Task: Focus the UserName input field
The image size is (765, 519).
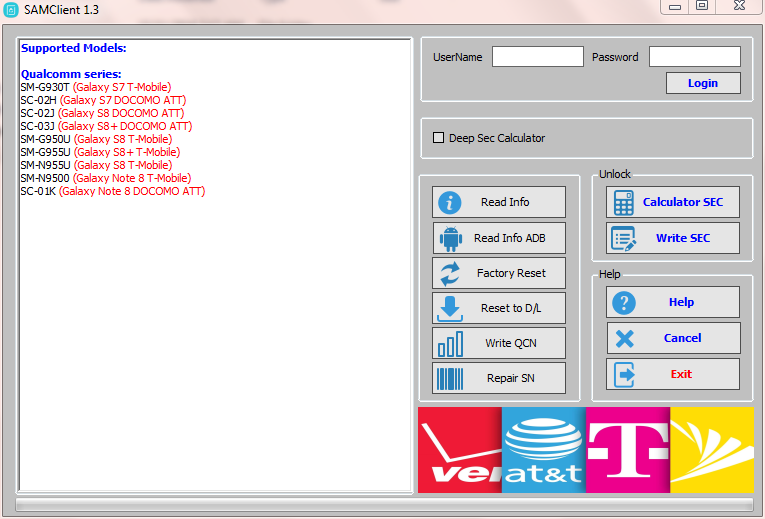Action: [x=538, y=57]
